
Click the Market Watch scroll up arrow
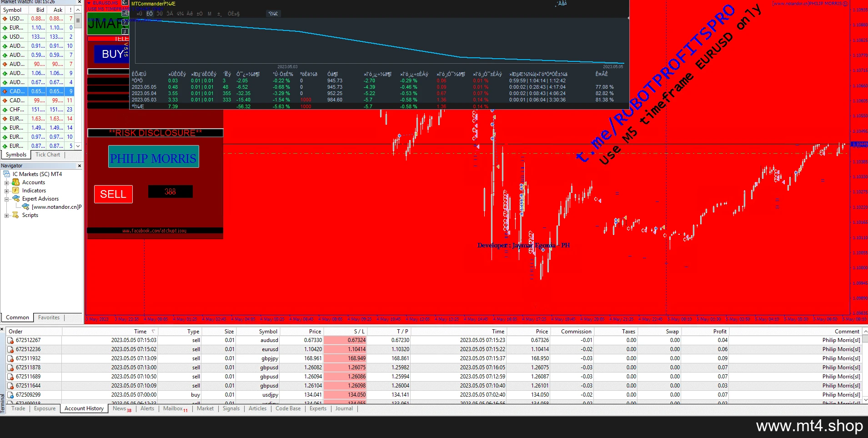[78, 10]
